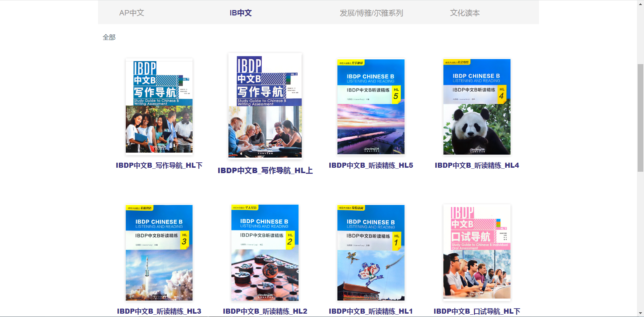The width and height of the screenshot is (644, 317).
Task: Select the IB中文 tab
Action: pos(240,13)
